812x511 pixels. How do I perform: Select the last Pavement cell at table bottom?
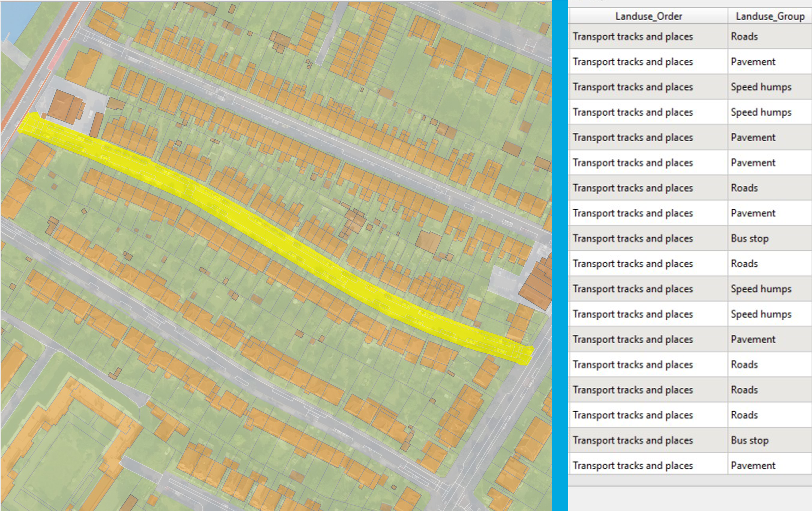coord(770,465)
